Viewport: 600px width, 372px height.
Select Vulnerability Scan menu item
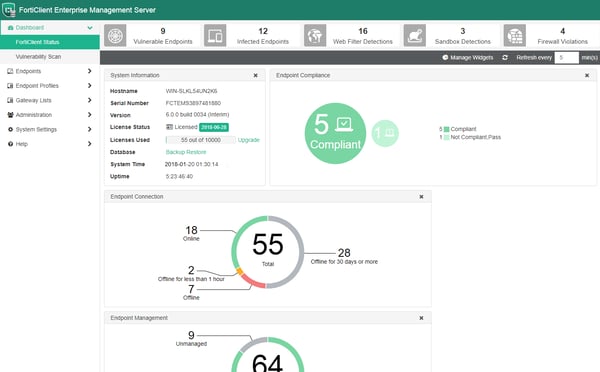click(x=50, y=57)
